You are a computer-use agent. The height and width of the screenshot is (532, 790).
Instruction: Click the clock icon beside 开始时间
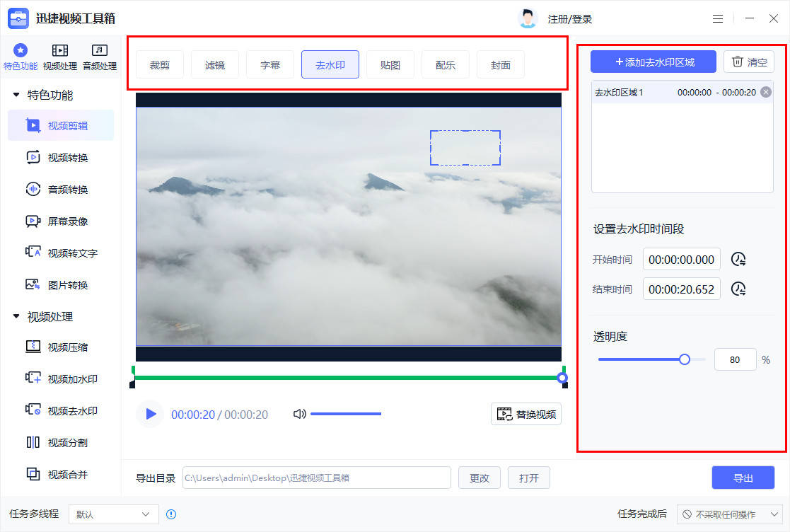point(738,259)
